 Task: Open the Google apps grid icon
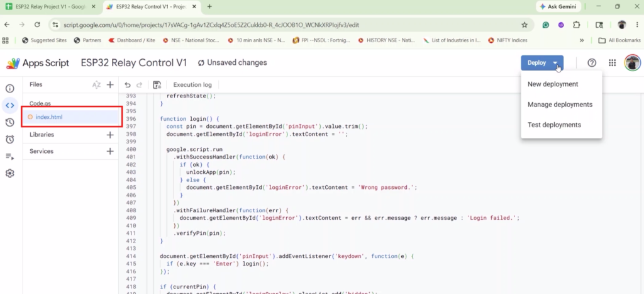pyautogui.click(x=613, y=63)
